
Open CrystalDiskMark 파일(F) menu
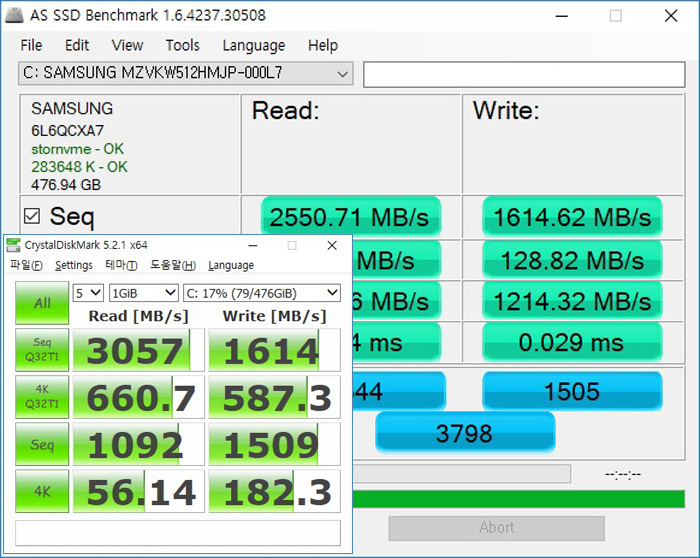(x=26, y=265)
